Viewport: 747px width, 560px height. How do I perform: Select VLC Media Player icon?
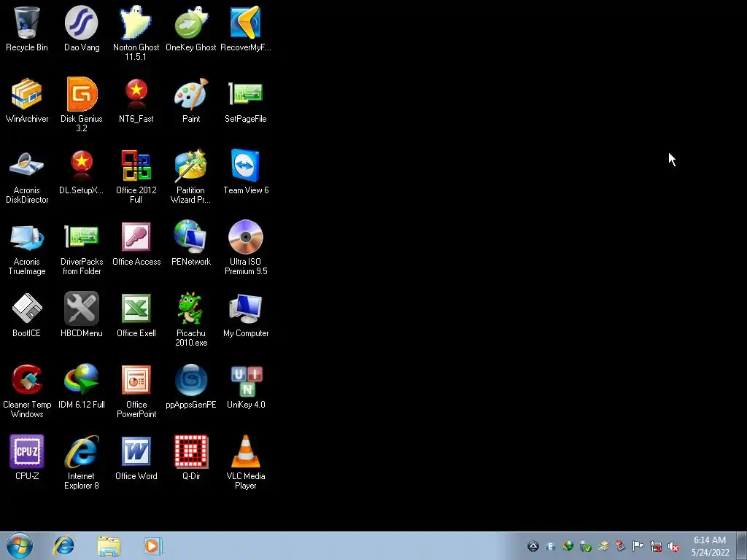point(246,462)
